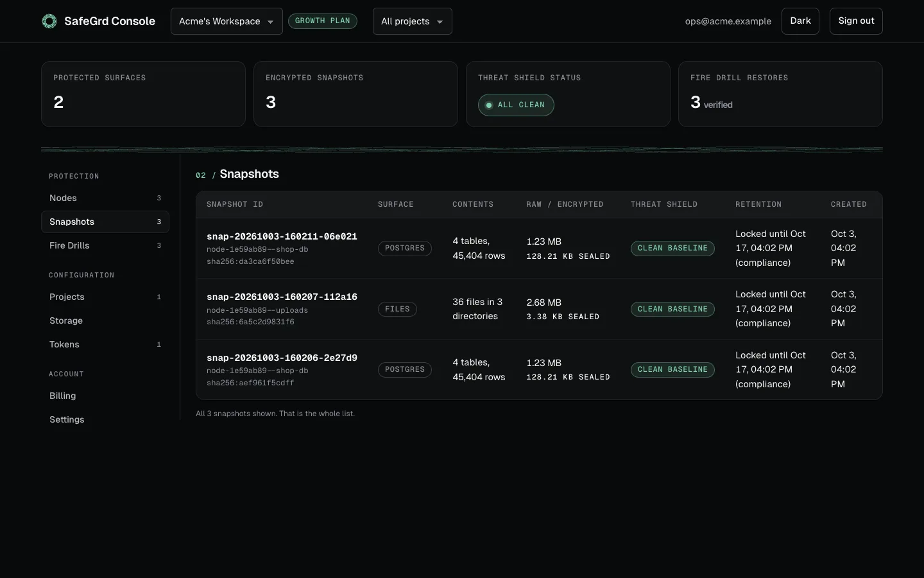Open snapshot snap-20261003-160206-2e27d9

click(282, 358)
